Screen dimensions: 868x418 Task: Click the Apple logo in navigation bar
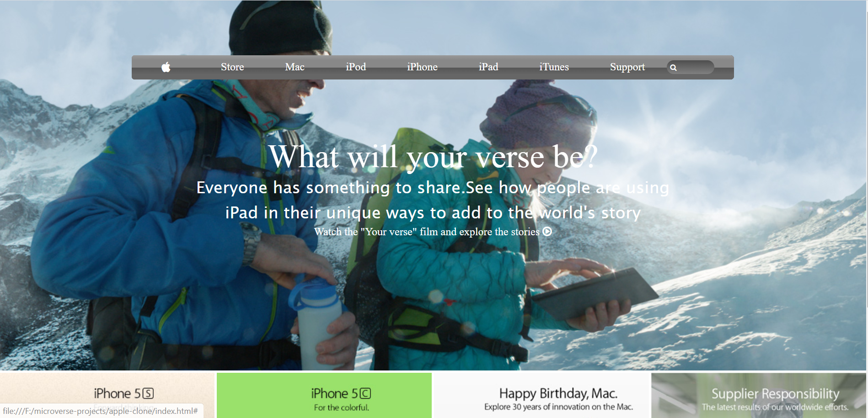pyautogui.click(x=166, y=67)
